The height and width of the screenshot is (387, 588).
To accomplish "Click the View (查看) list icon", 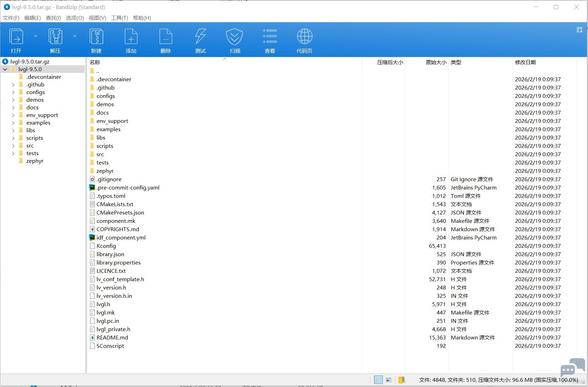I will [x=270, y=36].
